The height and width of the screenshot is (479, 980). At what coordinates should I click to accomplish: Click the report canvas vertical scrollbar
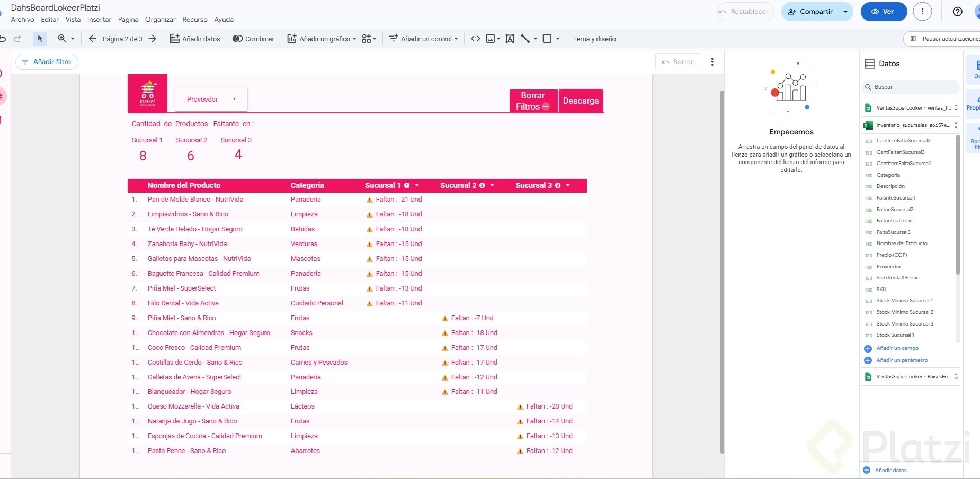pos(721,272)
